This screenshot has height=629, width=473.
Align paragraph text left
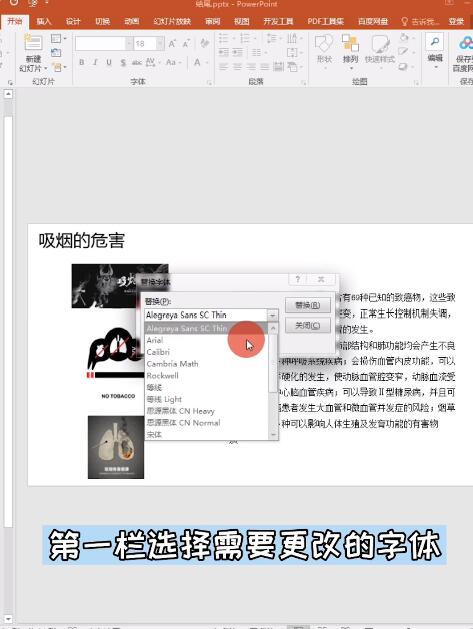[x=223, y=67]
